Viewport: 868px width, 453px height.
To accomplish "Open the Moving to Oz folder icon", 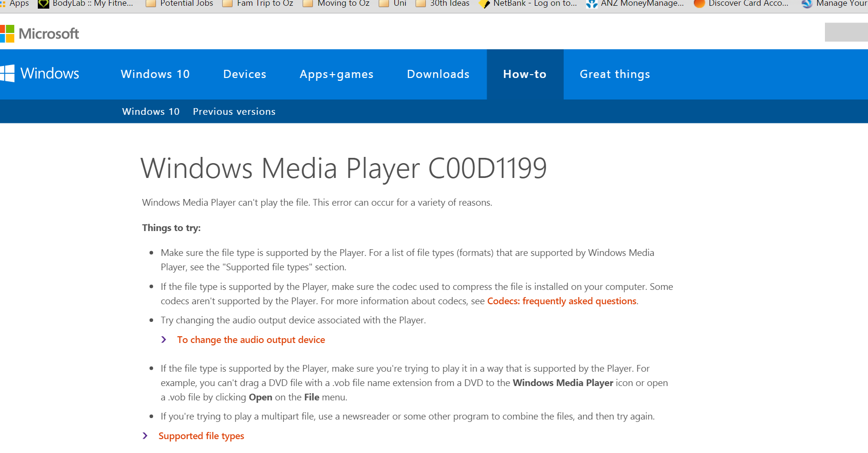I will 308,4.
